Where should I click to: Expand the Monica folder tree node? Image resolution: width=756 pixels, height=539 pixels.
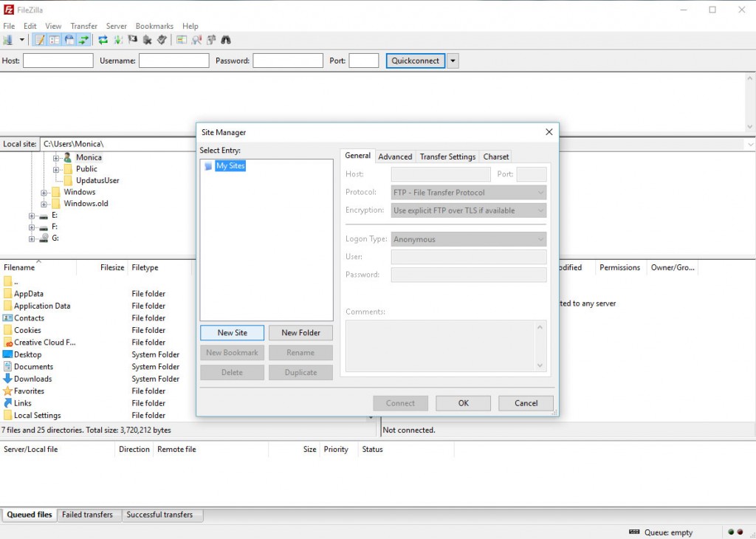click(56, 158)
